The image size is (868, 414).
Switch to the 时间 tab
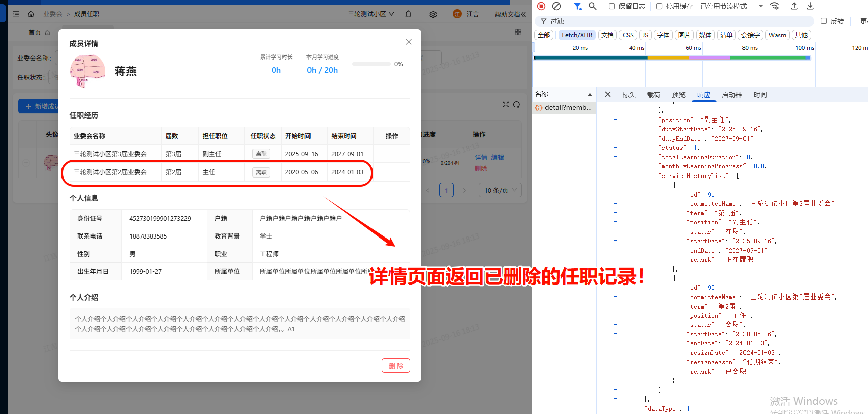coord(760,95)
